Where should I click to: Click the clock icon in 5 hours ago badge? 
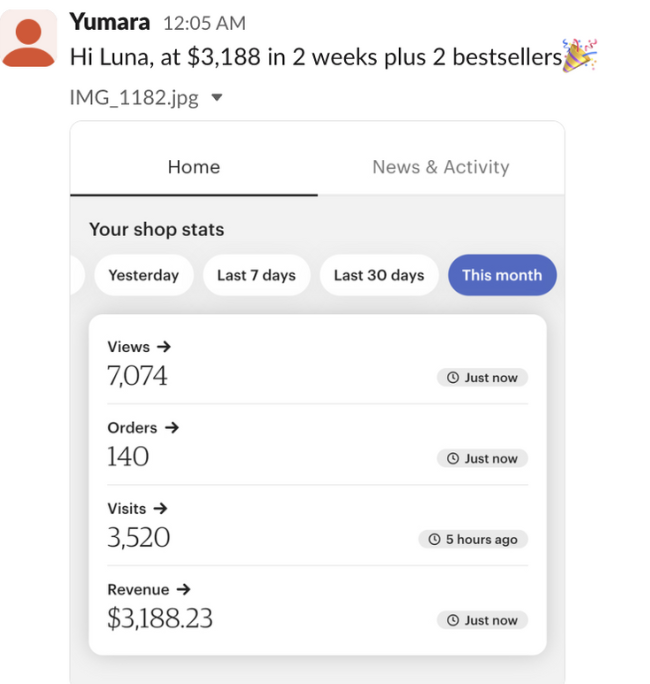point(434,539)
